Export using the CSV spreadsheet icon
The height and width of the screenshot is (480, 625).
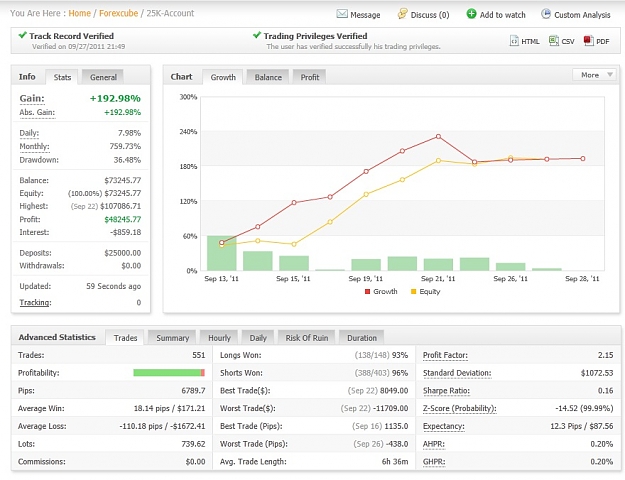coord(554,41)
